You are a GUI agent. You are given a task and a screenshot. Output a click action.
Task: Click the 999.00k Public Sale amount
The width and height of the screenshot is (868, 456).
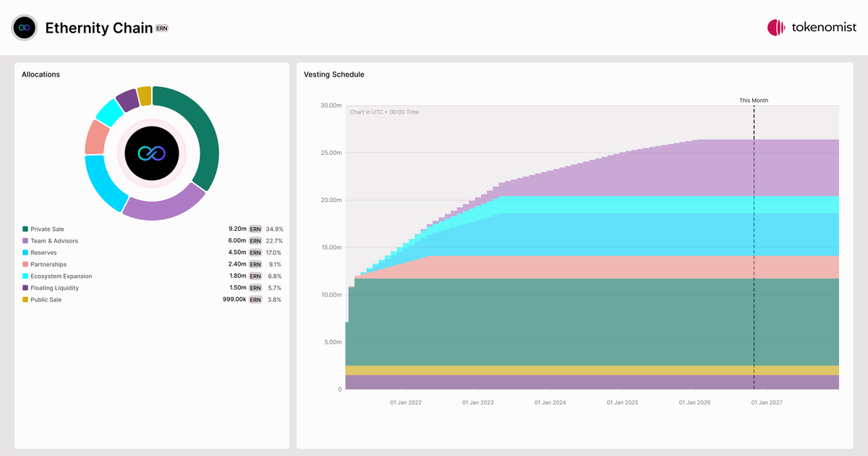[234, 300]
